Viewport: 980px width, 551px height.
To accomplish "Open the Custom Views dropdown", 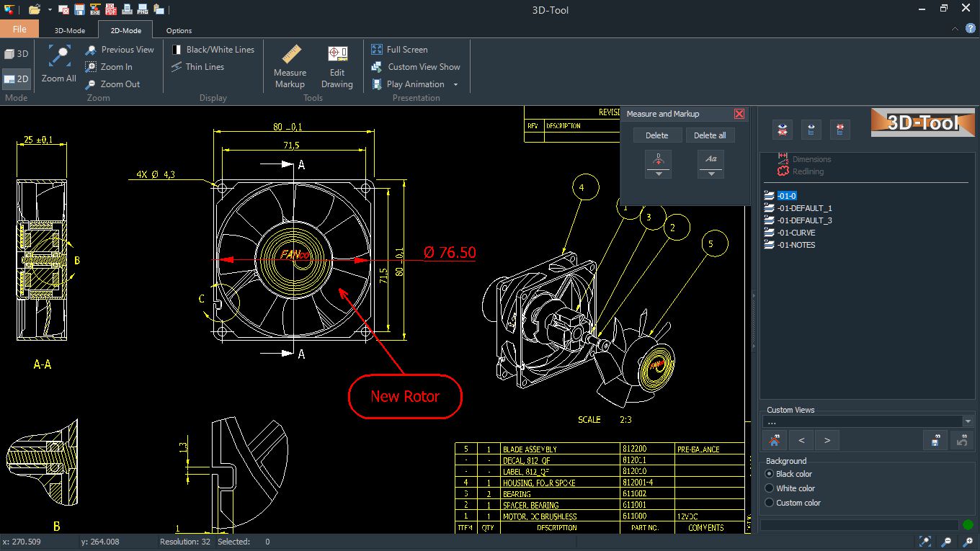I will [967, 422].
